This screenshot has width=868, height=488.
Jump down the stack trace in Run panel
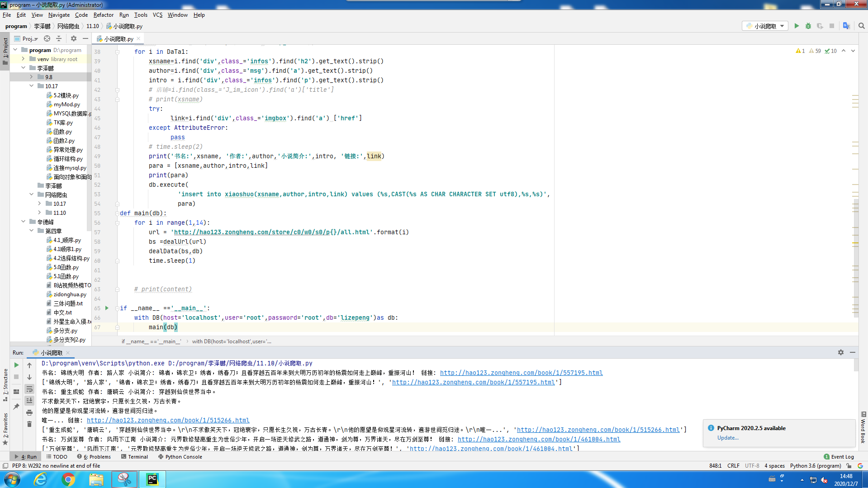pyautogui.click(x=29, y=377)
